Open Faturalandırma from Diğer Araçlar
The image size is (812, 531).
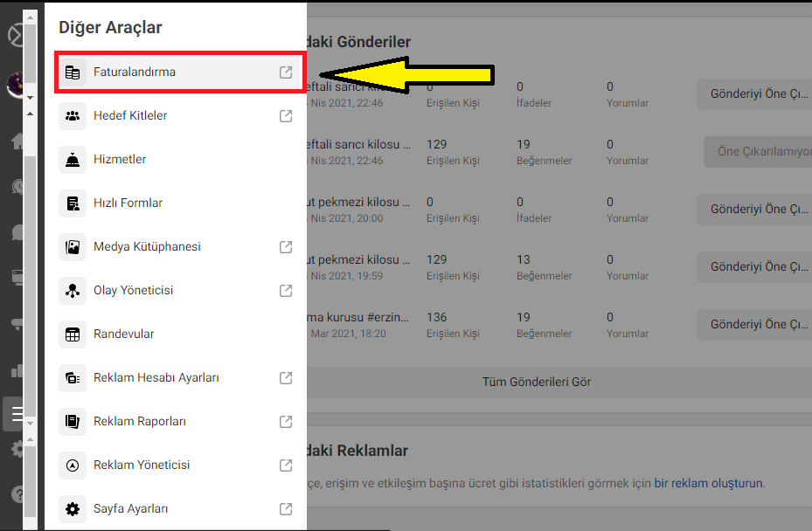(179, 72)
